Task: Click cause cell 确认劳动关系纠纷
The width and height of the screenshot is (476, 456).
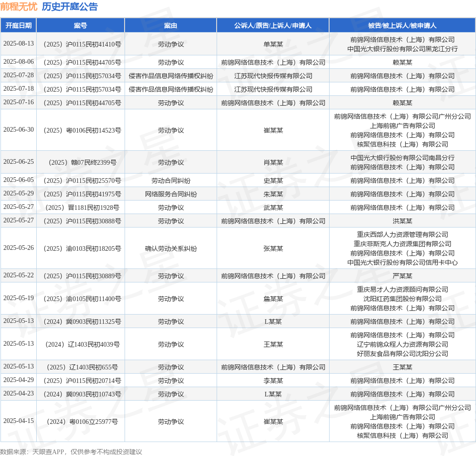Action: coord(171,248)
